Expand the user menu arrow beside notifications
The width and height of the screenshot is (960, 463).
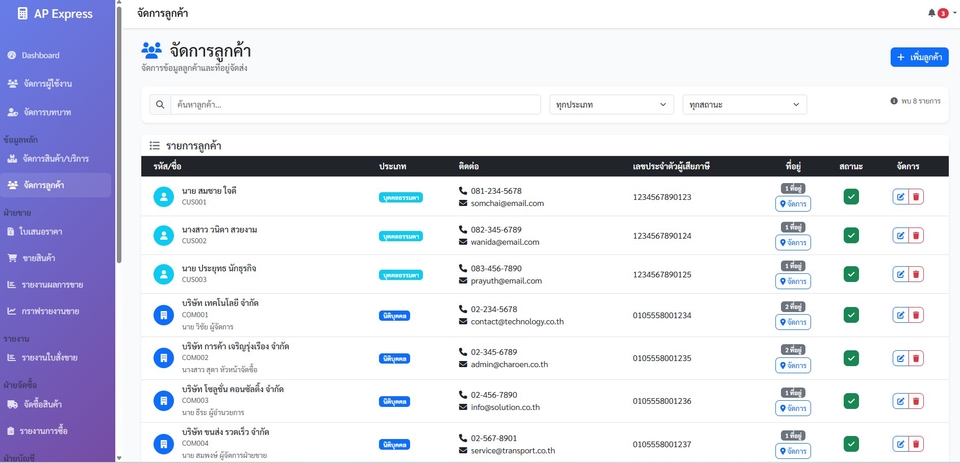click(954, 14)
